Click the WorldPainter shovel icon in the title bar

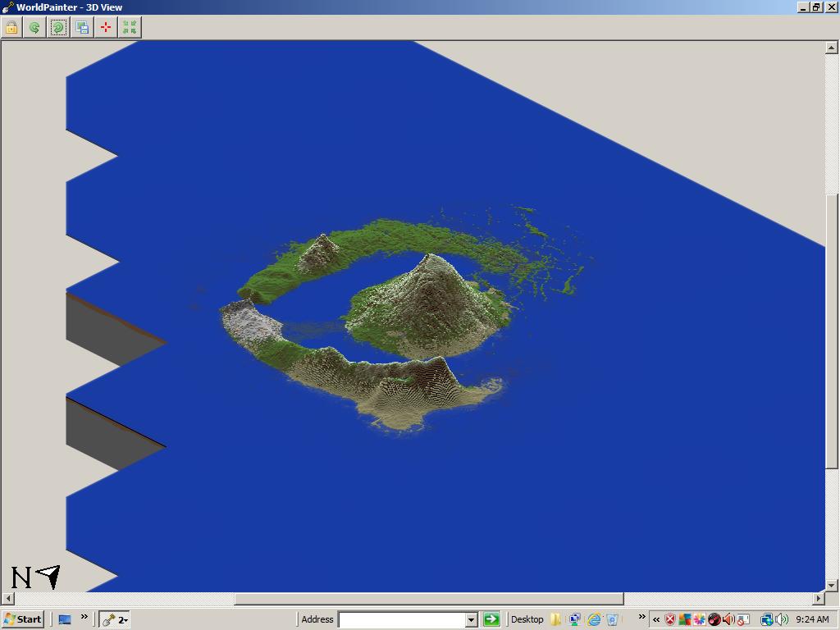pyautogui.click(x=7, y=7)
